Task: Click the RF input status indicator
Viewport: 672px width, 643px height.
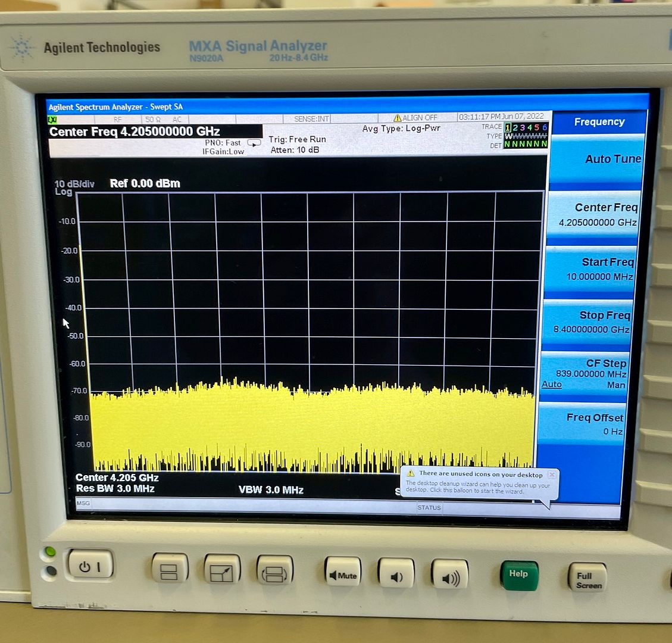Action: pos(117,118)
